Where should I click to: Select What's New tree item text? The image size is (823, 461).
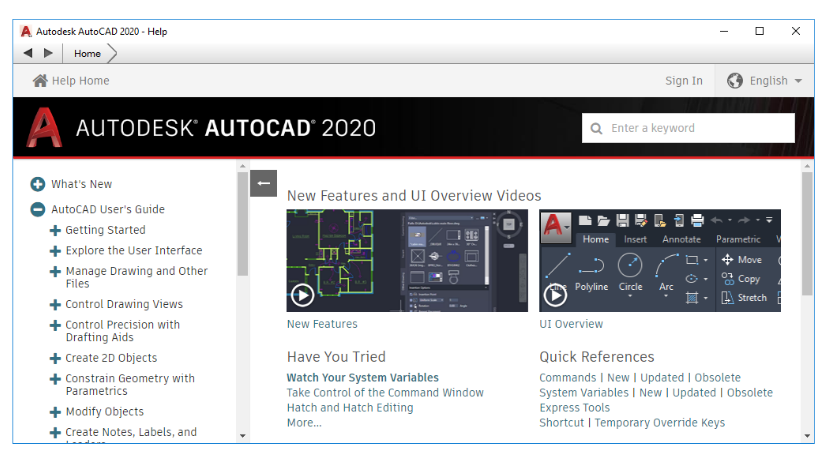pyautogui.click(x=81, y=184)
